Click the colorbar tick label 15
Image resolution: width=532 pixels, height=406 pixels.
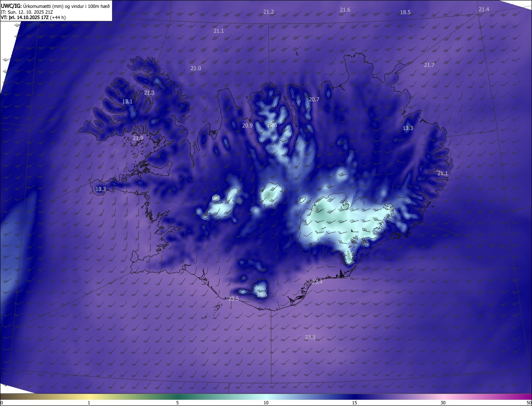(x=355, y=403)
